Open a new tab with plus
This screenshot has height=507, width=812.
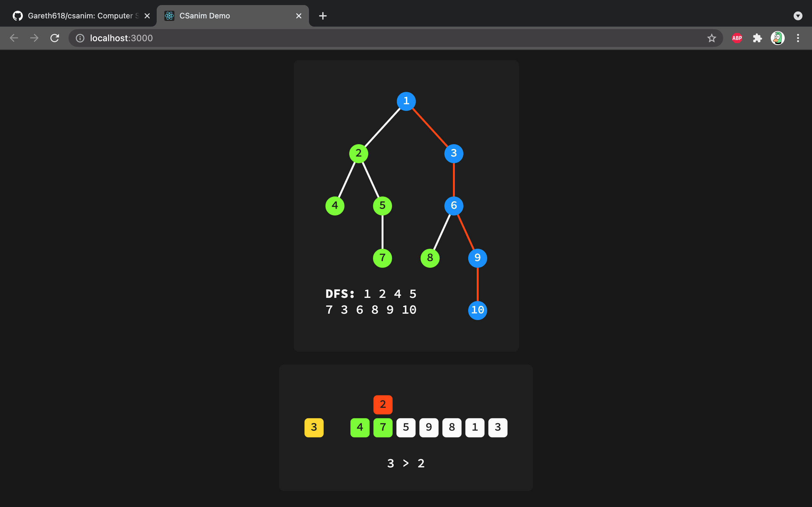pyautogui.click(x=323, y=16)
